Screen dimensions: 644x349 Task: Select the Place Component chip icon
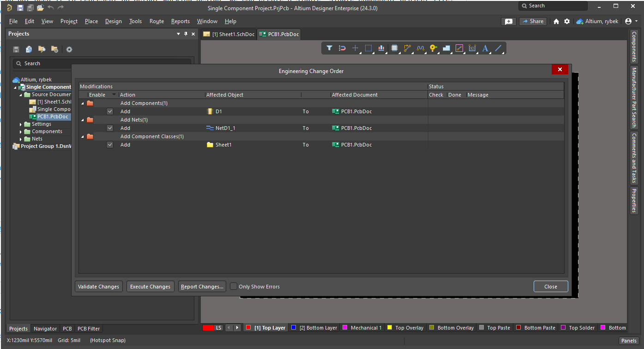coord(394,48)
